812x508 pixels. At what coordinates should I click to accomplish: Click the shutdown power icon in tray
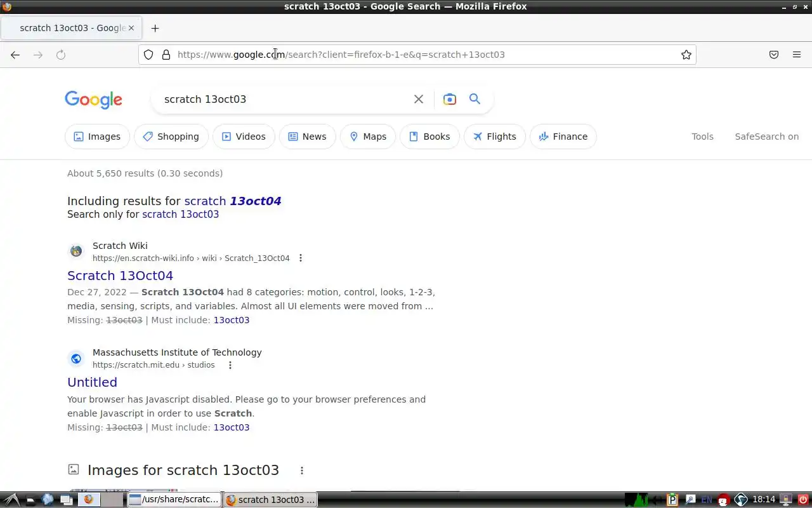tap(803, 500)
